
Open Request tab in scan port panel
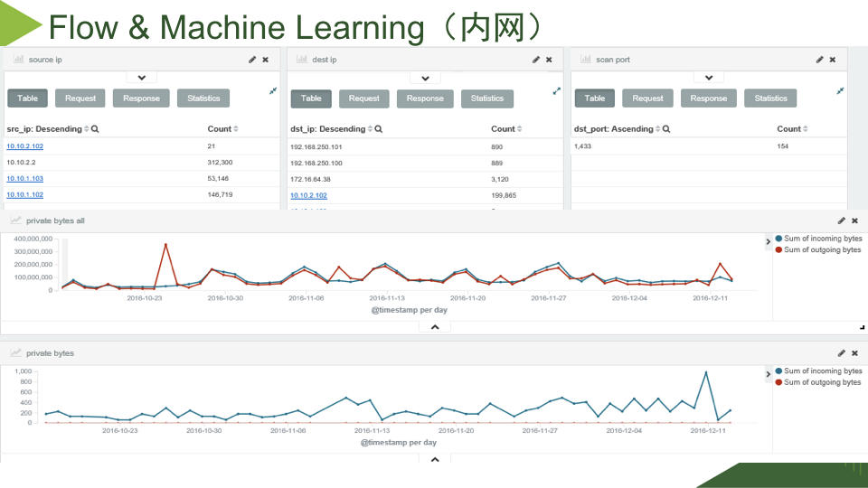(x=647, y=98)
